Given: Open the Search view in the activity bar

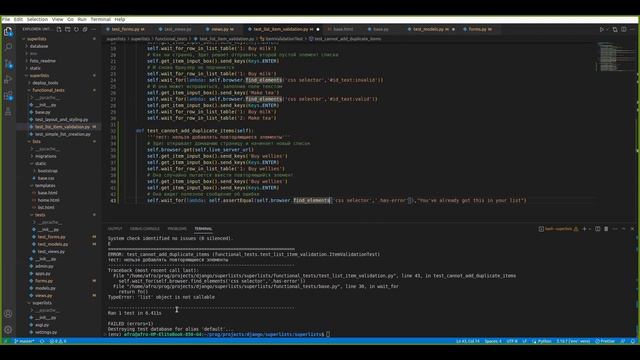Looking at the screenshot, I should tap(8, 47).
